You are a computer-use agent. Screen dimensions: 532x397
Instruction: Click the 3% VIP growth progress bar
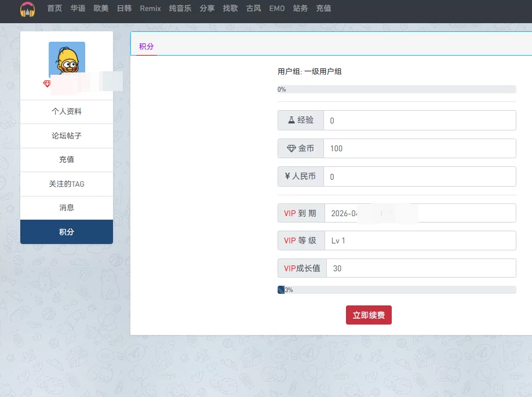coord(396,290)
